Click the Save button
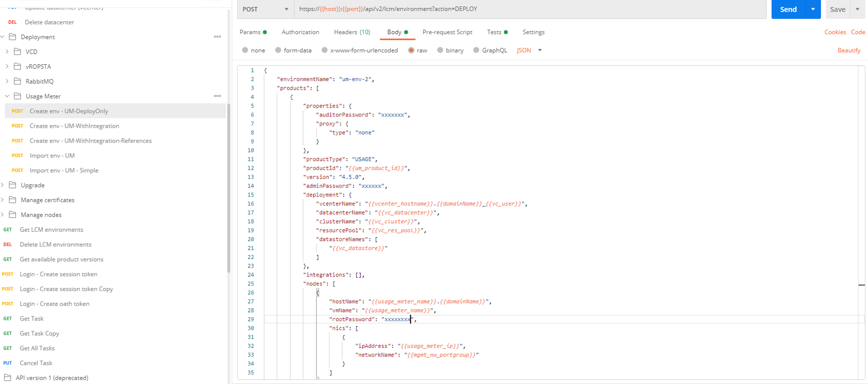The width and height of the screenshot is (868, 384). pyautogui.click(x=838, y=9)
